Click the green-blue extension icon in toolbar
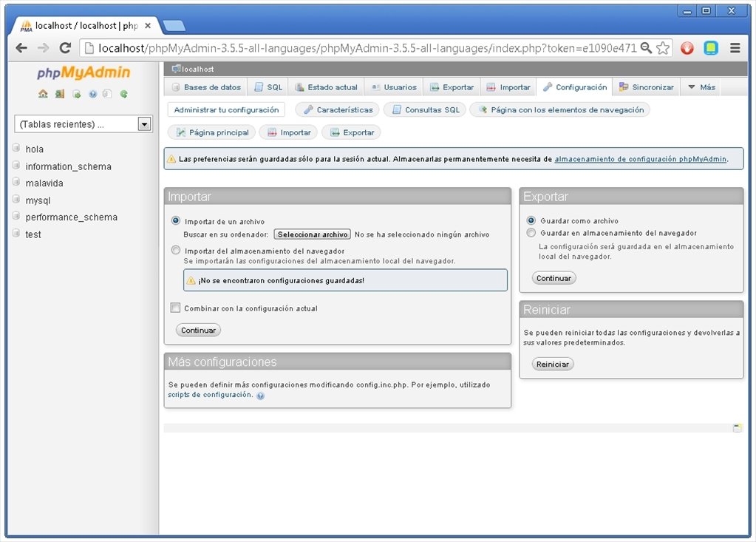The width and height of the screenshot is (756, 542). tap(711, 48)
